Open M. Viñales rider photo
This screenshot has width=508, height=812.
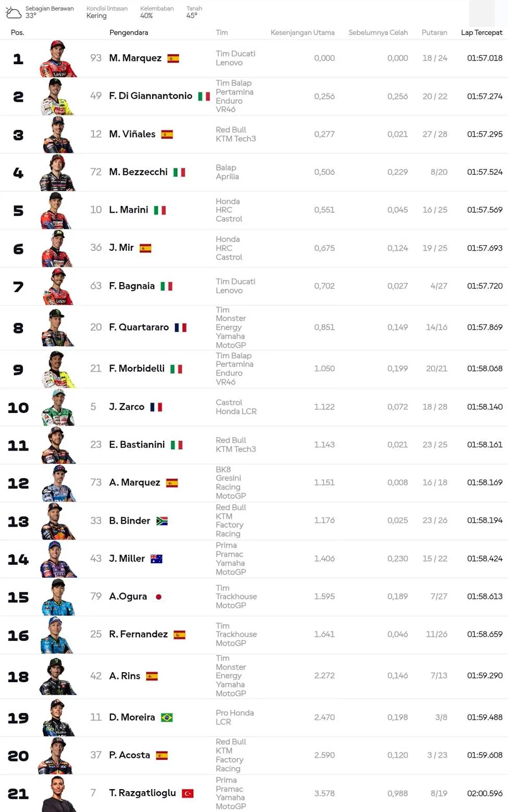(x=58, y=135)
